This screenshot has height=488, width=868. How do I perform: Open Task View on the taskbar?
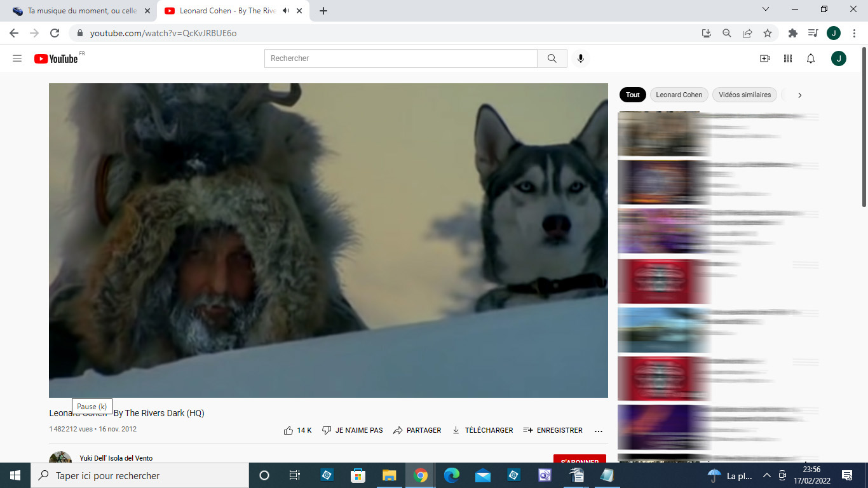point(295,475)
